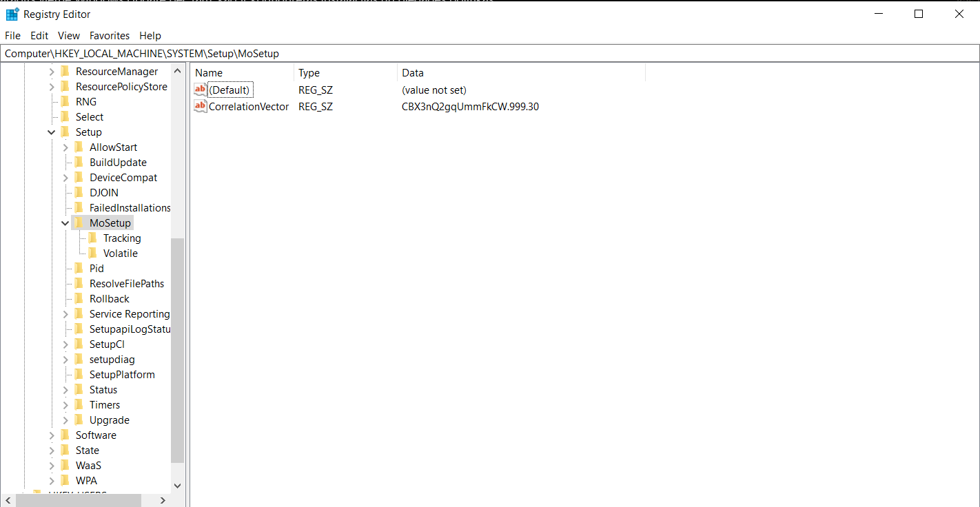The image size is (980, 507).
Task: Open the Edit menu
Action: [x=39, y=35]
